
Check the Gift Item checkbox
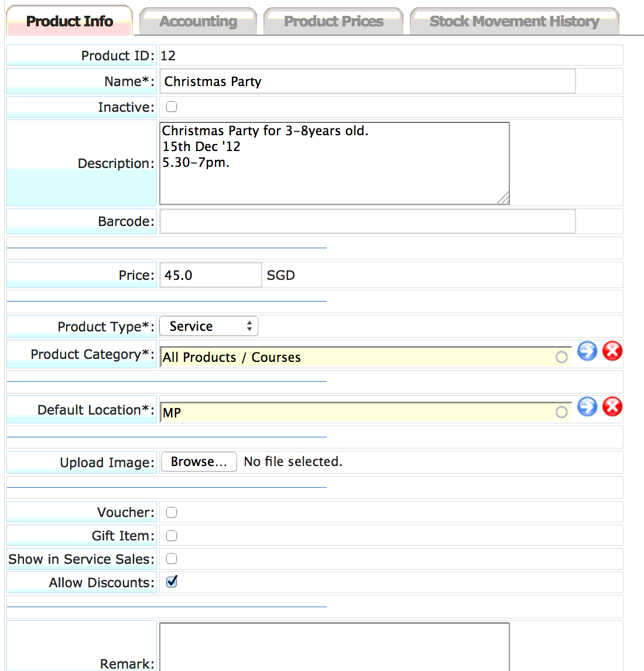point(172,536)
